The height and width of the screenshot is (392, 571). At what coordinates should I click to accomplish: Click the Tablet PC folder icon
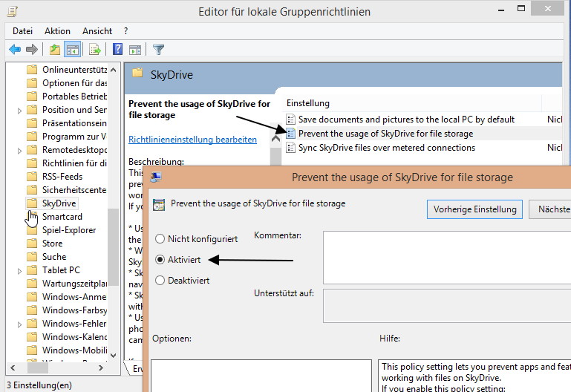[32, 270]
